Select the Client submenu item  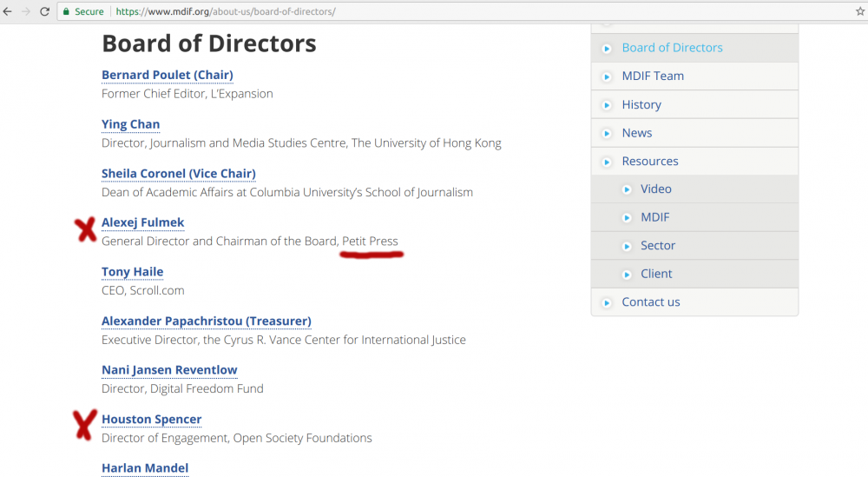[x=656, y=274]
